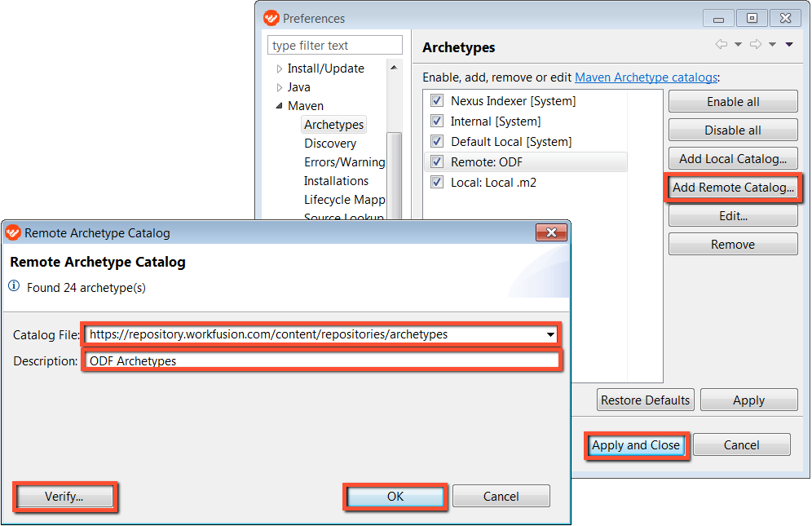Select the Remote: ODF list row

click(526, 161)
